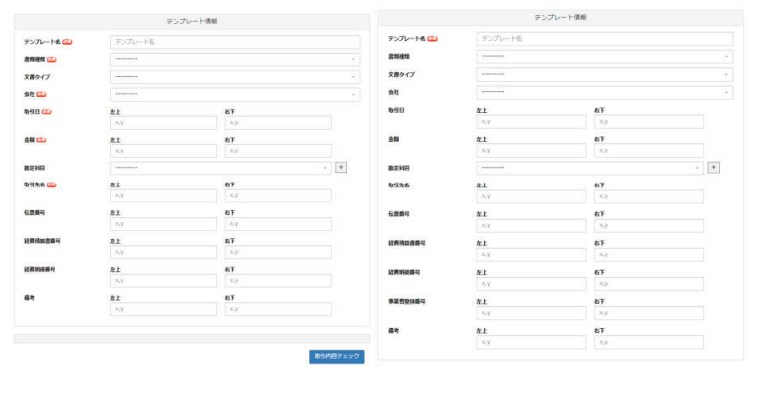Open the 文書タイプ dropdown in the right form
Screen dimensions: 759x397
pyautogui.click(x=605, y=75)
